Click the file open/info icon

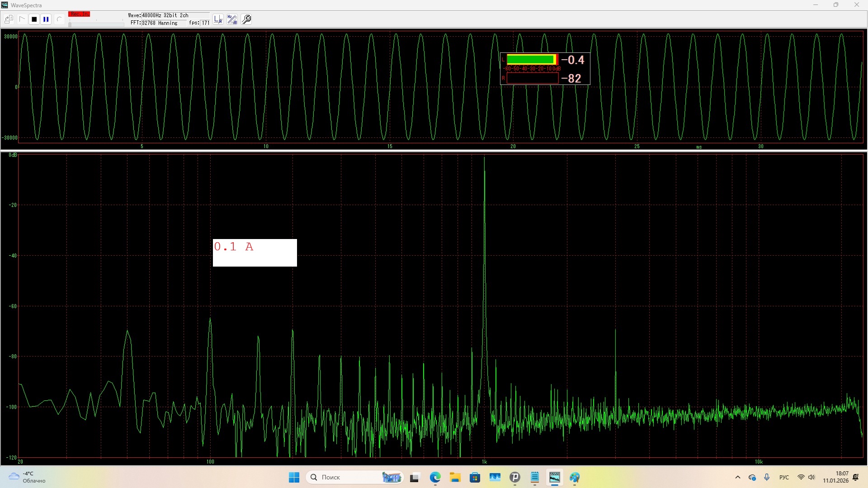[x=9, y=19]
